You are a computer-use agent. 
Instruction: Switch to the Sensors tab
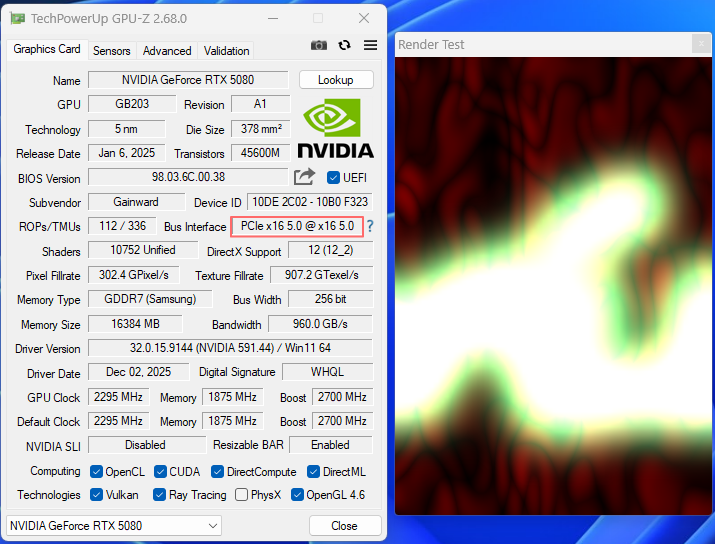coord(112,51)
